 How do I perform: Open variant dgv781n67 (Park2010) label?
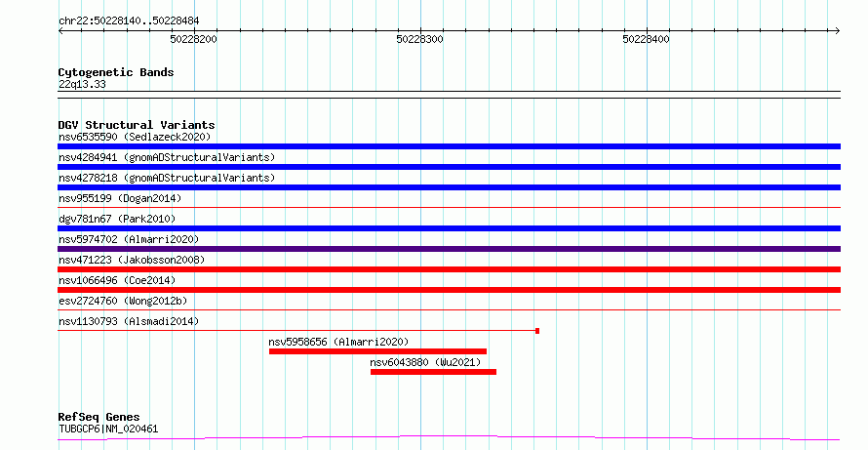click(x=117, y=219)
